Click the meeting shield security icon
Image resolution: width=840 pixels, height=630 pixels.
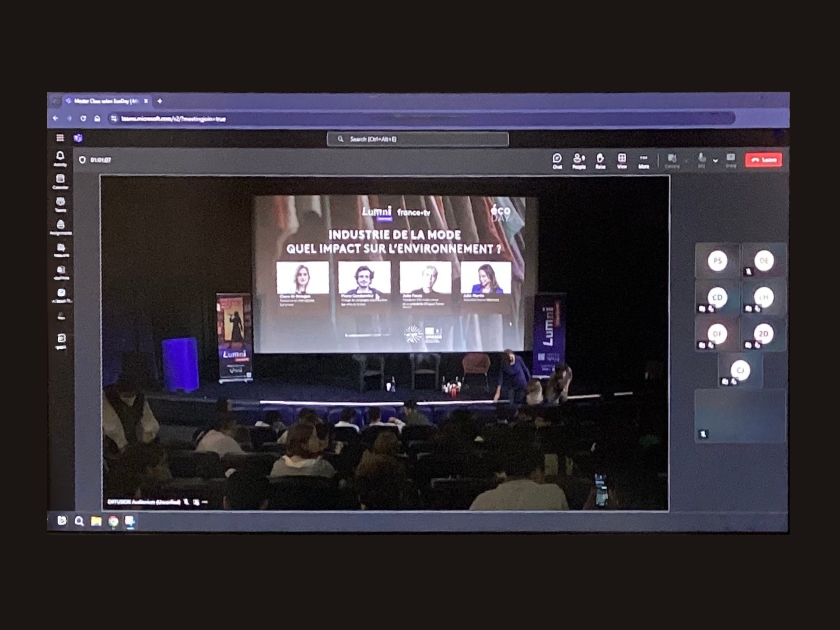tap(82, 160)
